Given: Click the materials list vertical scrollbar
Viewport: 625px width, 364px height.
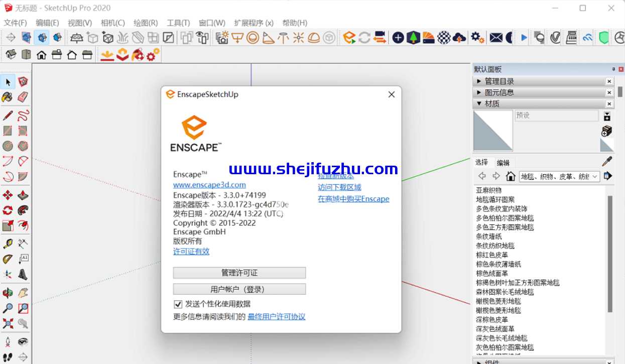Looking at the screenshot, I should click(610, 254).
